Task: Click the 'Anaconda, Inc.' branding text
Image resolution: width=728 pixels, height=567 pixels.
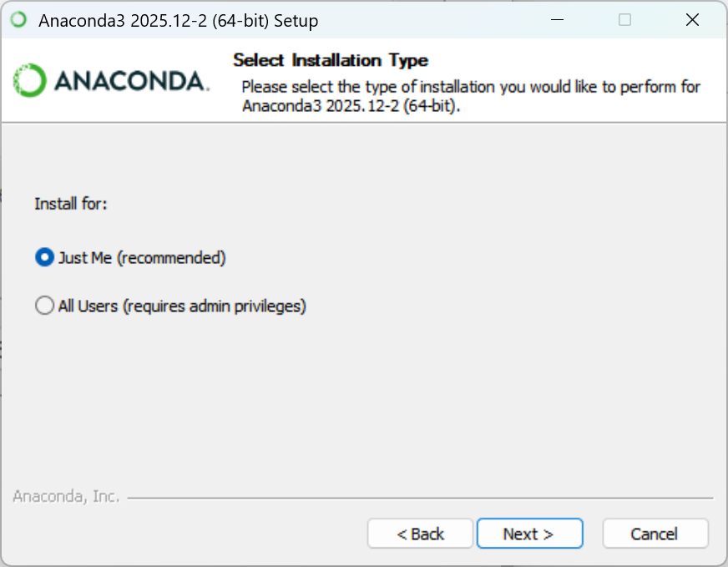Action: coord(67,497)
